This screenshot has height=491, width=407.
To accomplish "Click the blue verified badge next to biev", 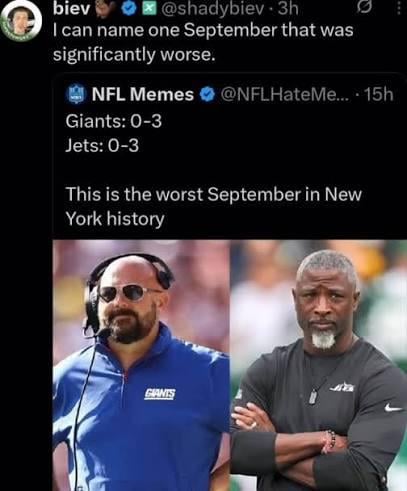I will point(127,9).
